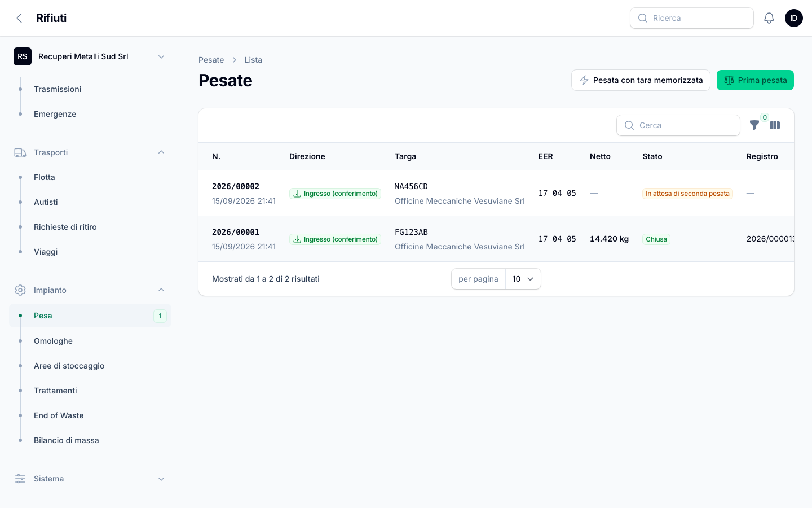Click the 14.420 kg net value

tap(609, 239)
